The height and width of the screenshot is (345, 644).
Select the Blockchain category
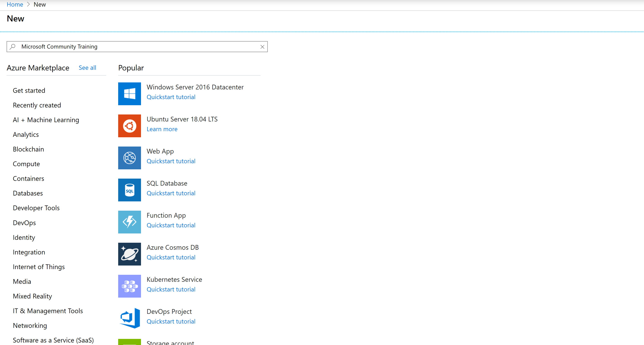click(x=28, y=149)
